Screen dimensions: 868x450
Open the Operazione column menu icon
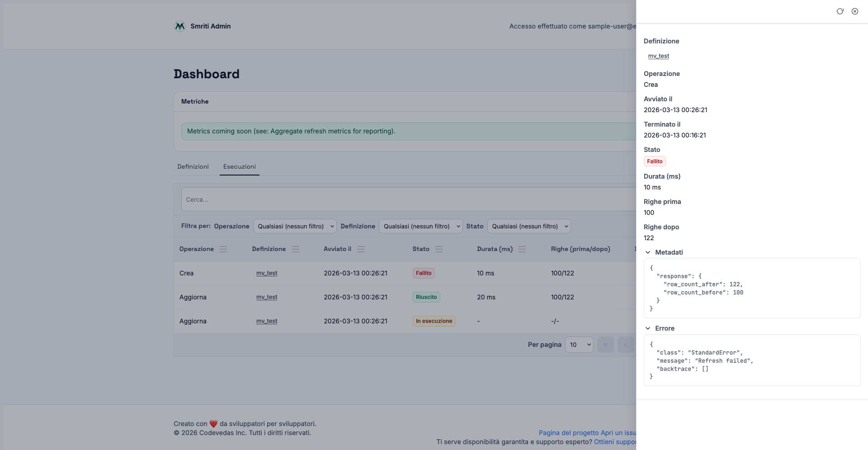click(223, 249)
